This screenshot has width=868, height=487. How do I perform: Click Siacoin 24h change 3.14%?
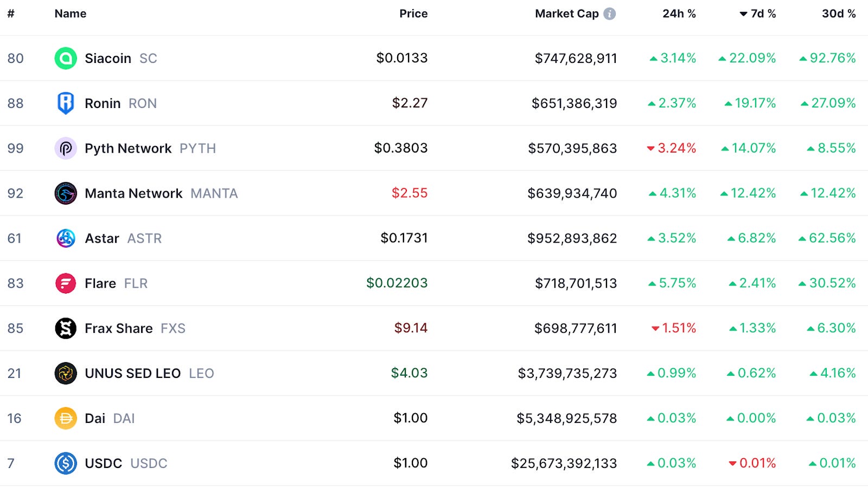pos(673,58)
